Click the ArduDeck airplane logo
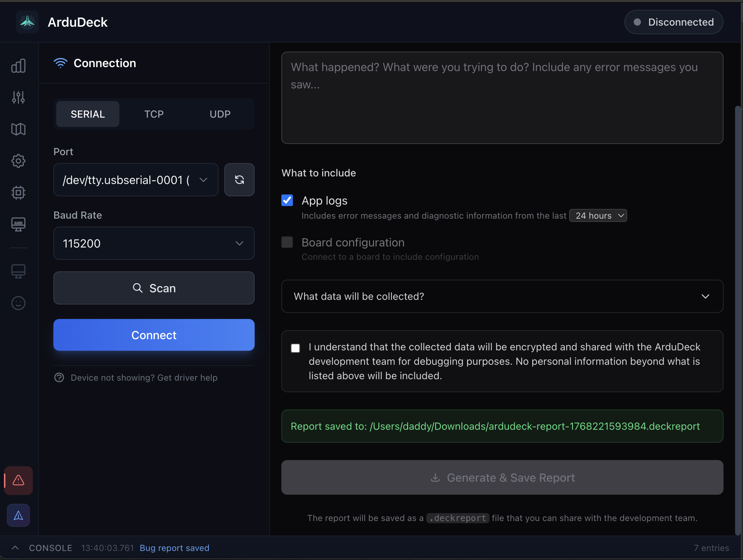 click(27, 22)
